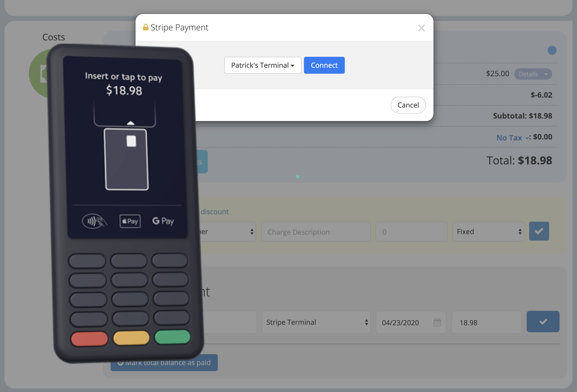Click the yellow key on the terminal keypad

point(131,338)
